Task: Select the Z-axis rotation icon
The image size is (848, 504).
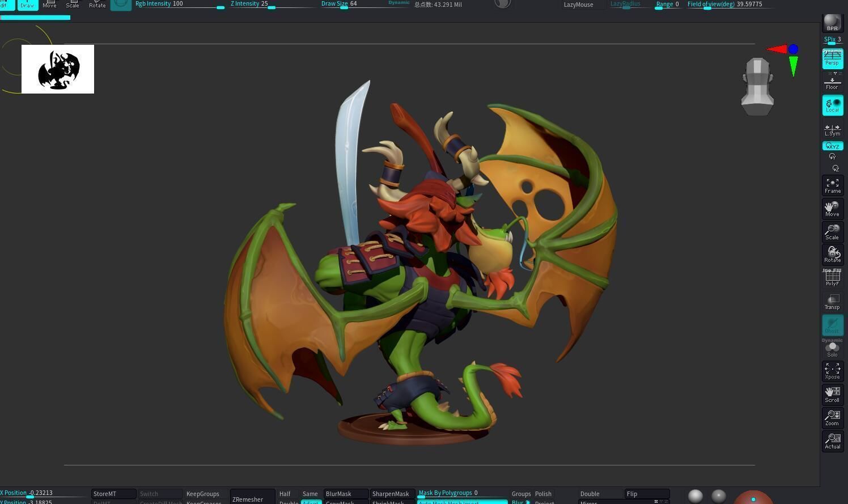Action: [835, 168]
